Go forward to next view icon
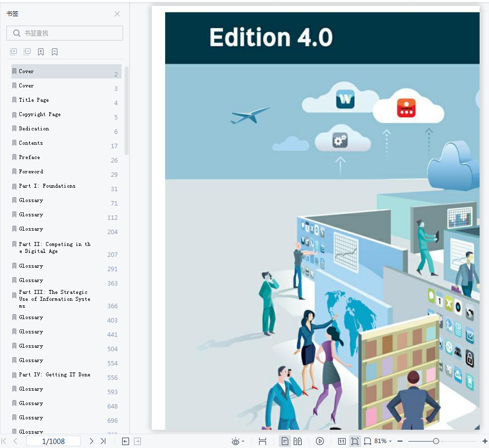The image size is (489, 448). coord(137,441)
